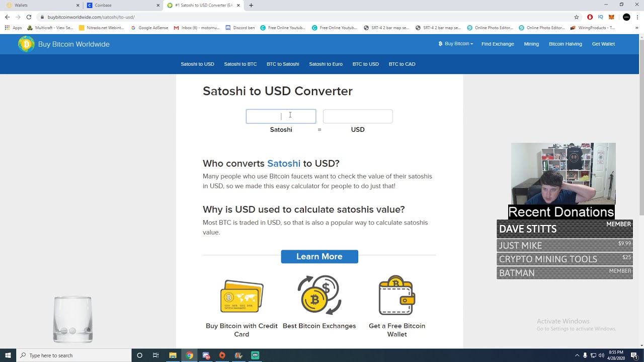This screenshot has height=362, width=644.
Task: Open Nitrado.net Webinterface bookmark
Action: (102, 28)
